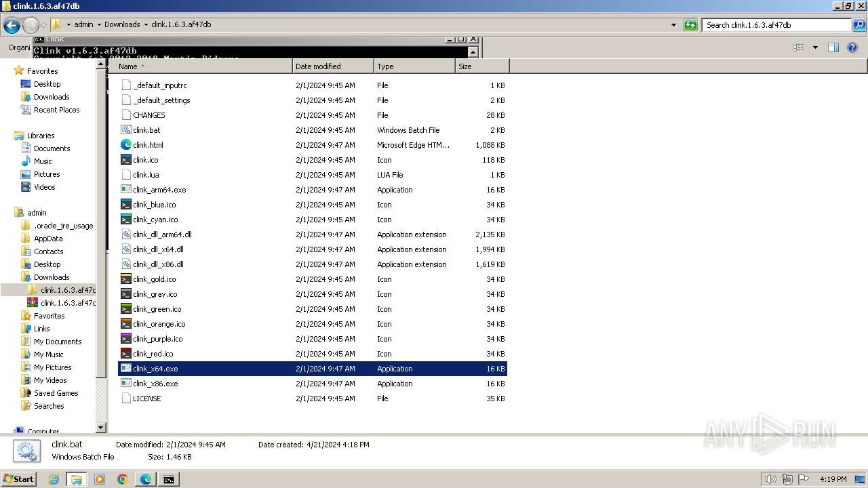
Task: Toggle the preview pane icon
Action: pos(833,47)
